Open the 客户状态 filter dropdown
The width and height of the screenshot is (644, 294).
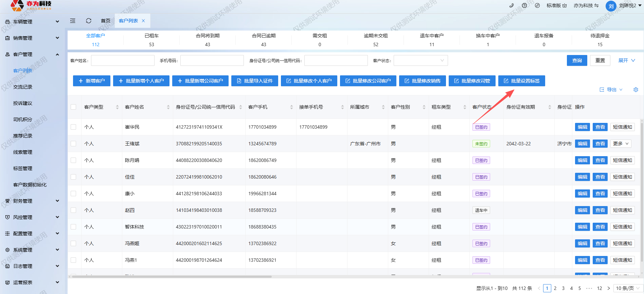click(x=421, y=60)
